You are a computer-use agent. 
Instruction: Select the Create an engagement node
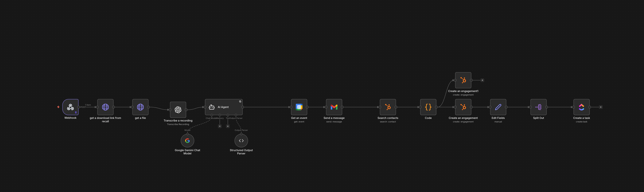tap(463, 107)
